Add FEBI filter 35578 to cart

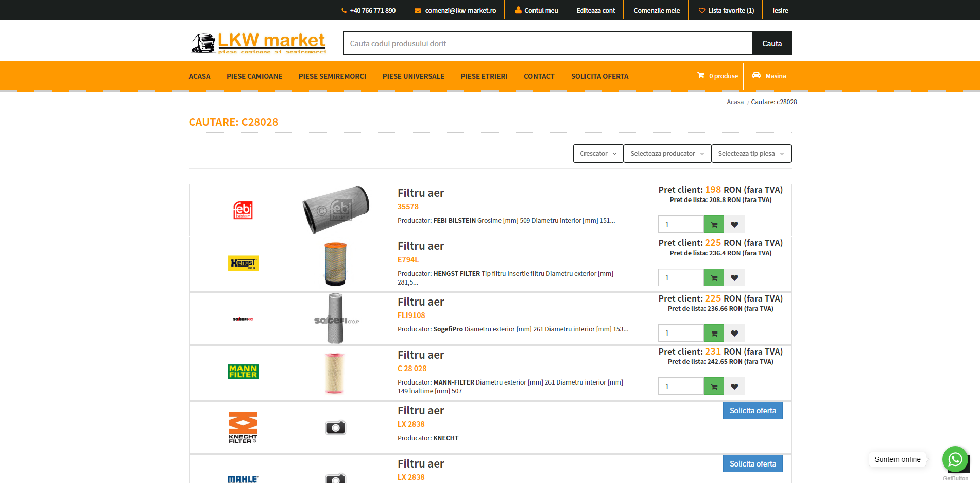[714, 224]
